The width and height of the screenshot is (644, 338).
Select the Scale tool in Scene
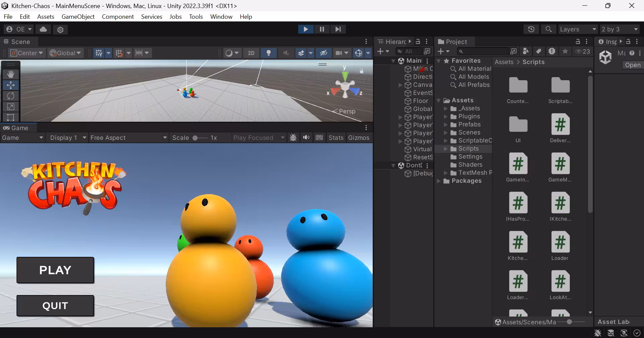point(11,107)
